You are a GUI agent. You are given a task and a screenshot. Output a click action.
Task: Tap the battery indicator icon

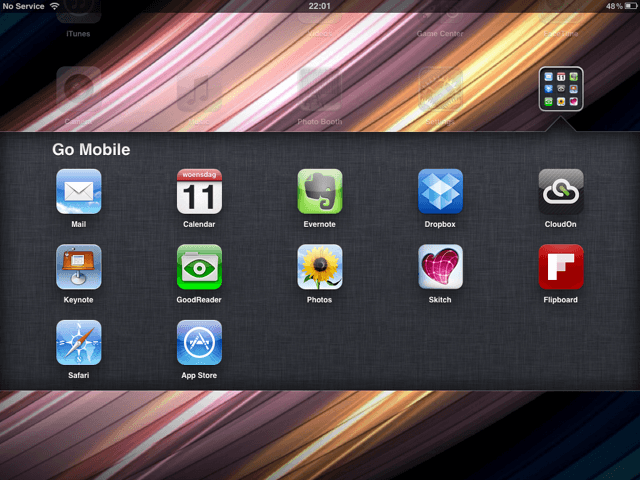(x=631, y=6)
